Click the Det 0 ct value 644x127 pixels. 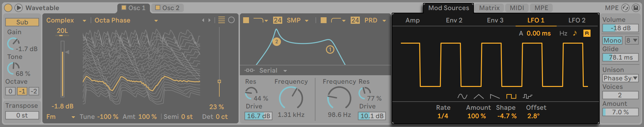(x=222, y=117)
